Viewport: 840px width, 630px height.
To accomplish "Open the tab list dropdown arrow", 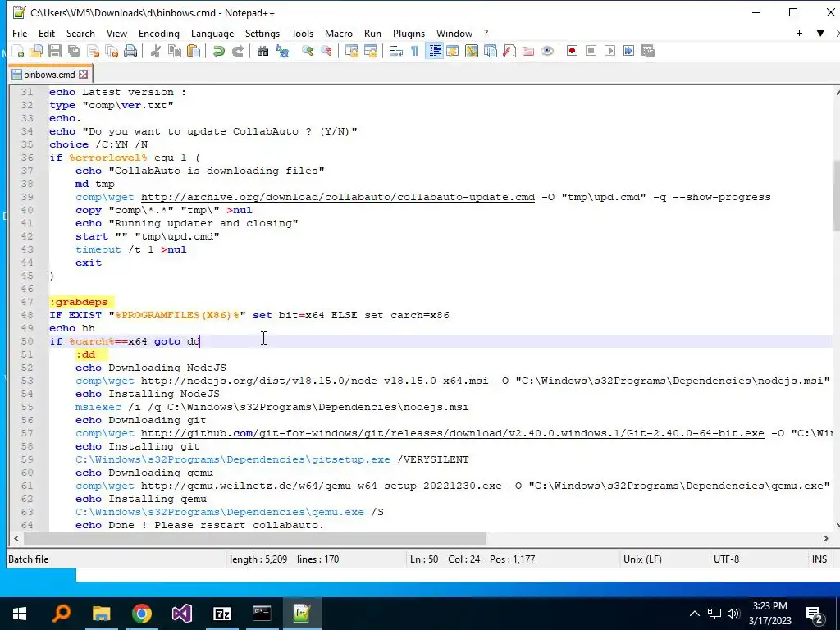I will click(820, 33).
